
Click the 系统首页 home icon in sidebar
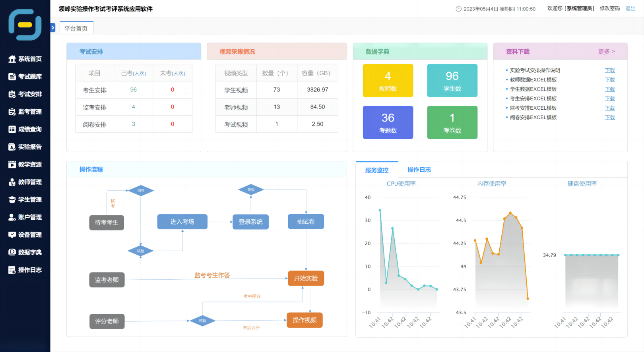click(x=12, y=59)
